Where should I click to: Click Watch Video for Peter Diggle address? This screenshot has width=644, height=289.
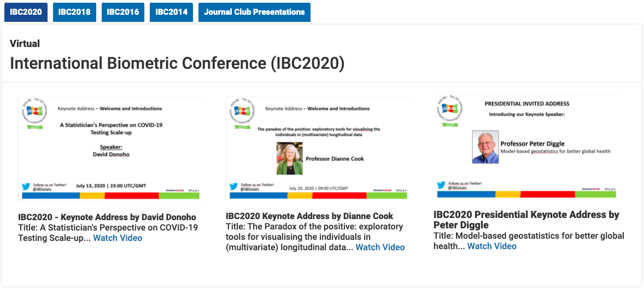click(491, 246)
